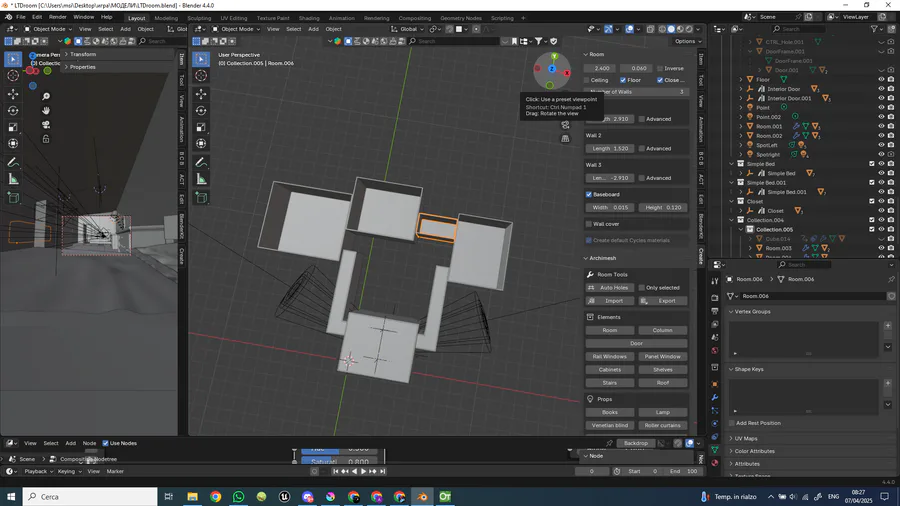Hide Interior Door using its eye icon
The image size is (900, 506).
point(881,89)
